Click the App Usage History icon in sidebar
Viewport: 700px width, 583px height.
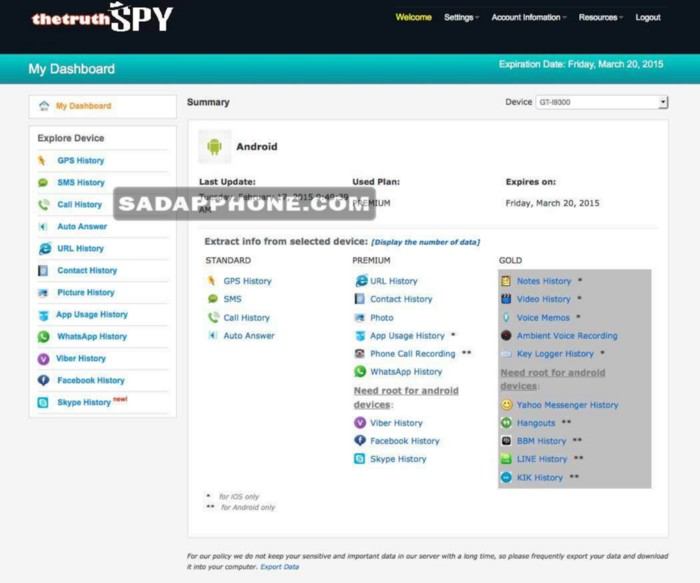(x=43, y=315)
